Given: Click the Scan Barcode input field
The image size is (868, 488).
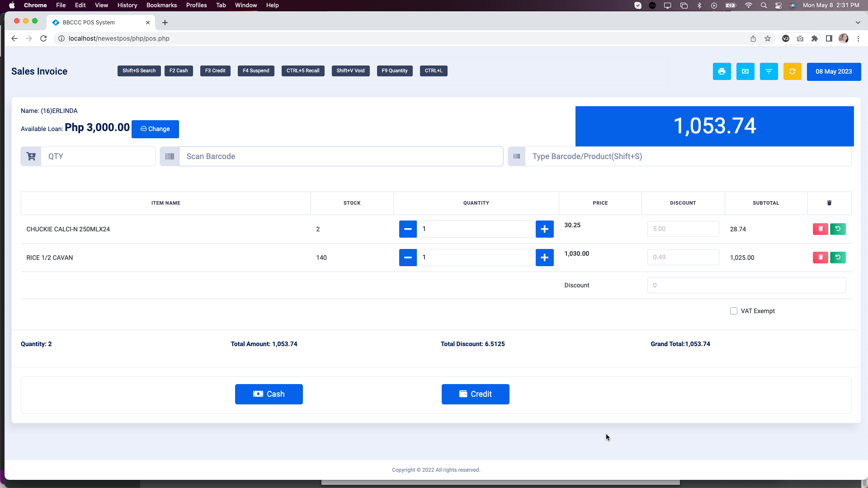Looking at the screenshot, I should pyautogui.click(x=341, y=156).
